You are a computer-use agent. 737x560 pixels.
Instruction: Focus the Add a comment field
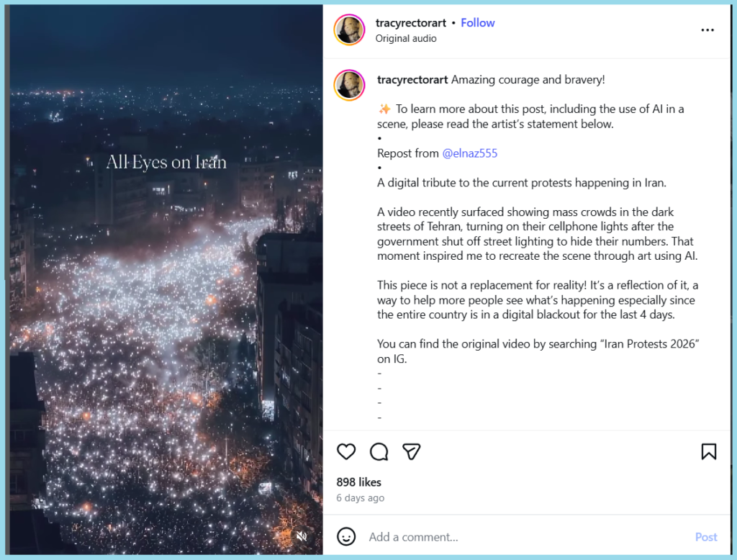click(x=526, y=537)
